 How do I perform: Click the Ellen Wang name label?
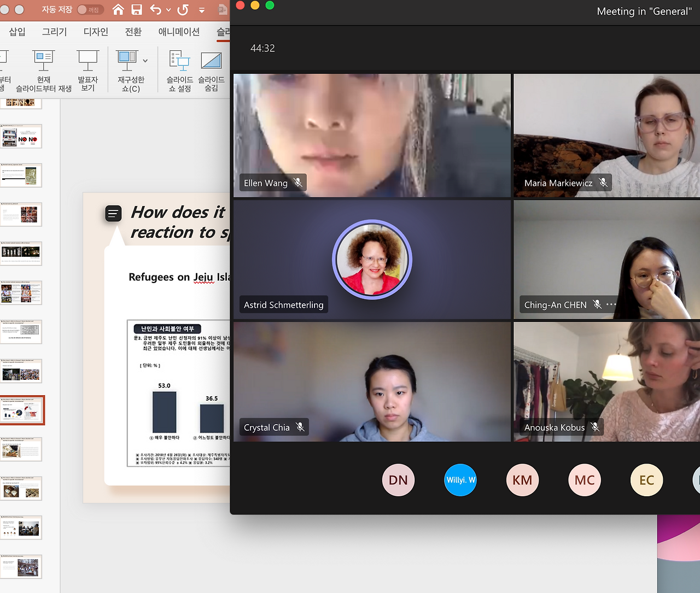[266, 183]
